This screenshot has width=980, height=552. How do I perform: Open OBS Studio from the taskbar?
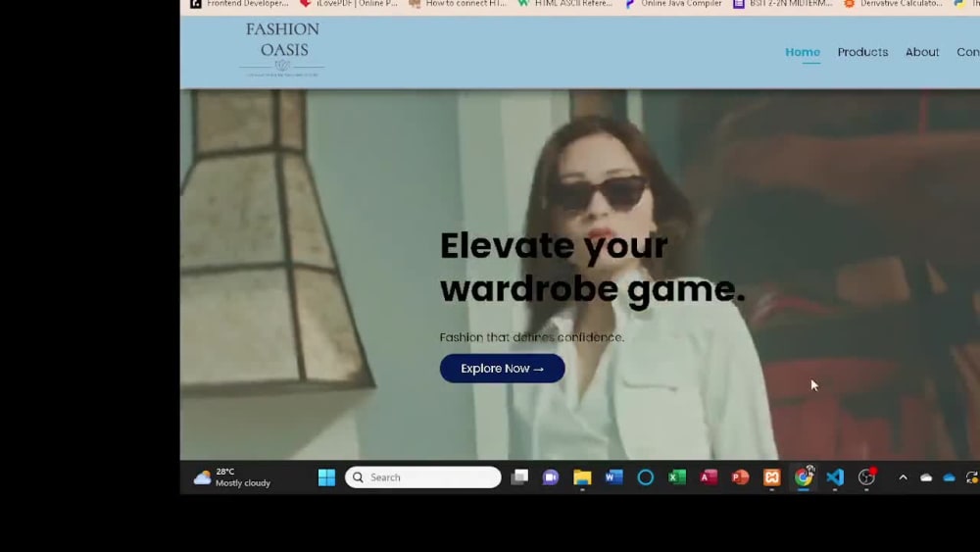(867, 477)
